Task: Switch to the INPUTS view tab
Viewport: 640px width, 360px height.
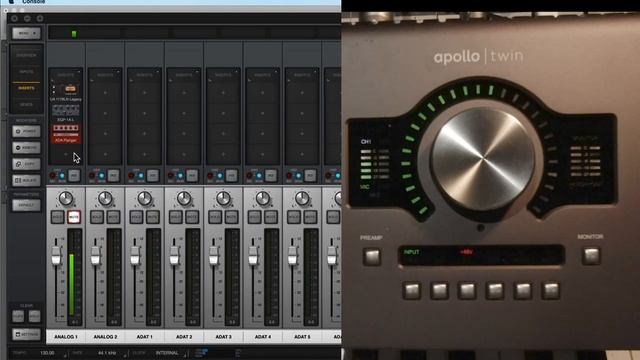Action: [x=26, y=72]
